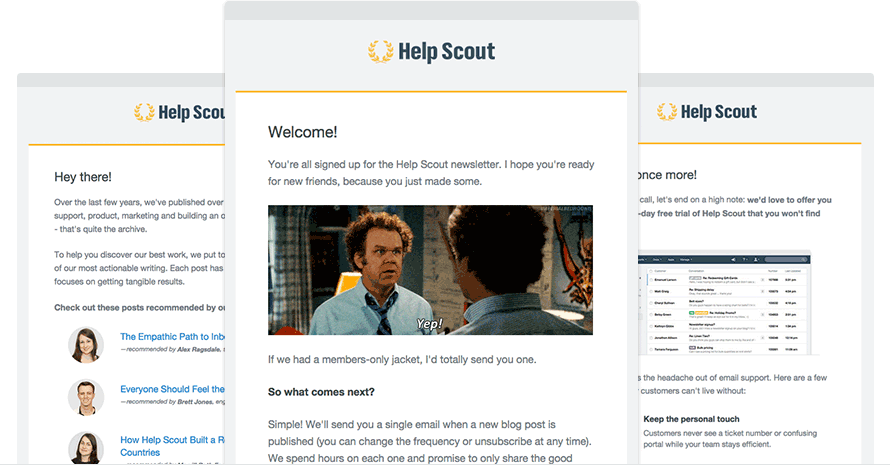Click 'once more!' heading in right email
Screen dimensions: 890x465
coord(668,175)
